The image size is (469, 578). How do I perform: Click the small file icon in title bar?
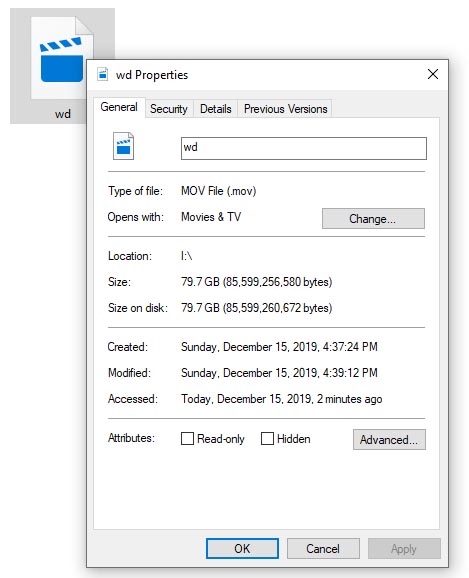point(103,74)
